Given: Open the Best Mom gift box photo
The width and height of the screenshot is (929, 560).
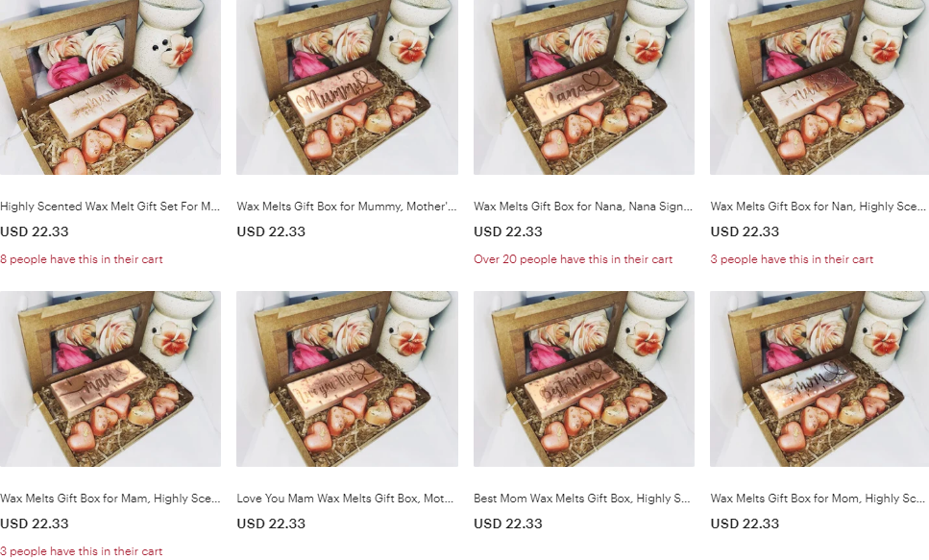Looking at the screenshot, I should tap(583, 378).
